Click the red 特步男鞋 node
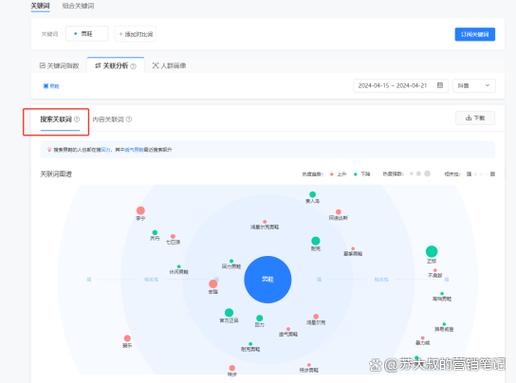The height and width of the screenshot is (383, 516). [309, 365]
